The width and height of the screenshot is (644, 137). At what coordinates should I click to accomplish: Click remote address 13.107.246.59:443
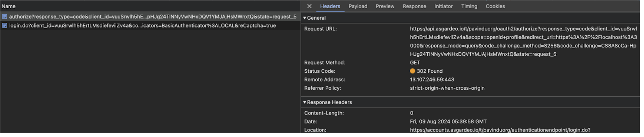coord(432,80)
